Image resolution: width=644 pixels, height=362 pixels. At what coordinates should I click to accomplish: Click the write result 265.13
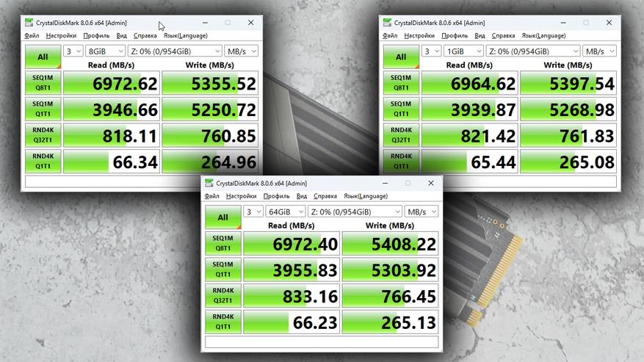pyautogui.click(x=390, y=322)
